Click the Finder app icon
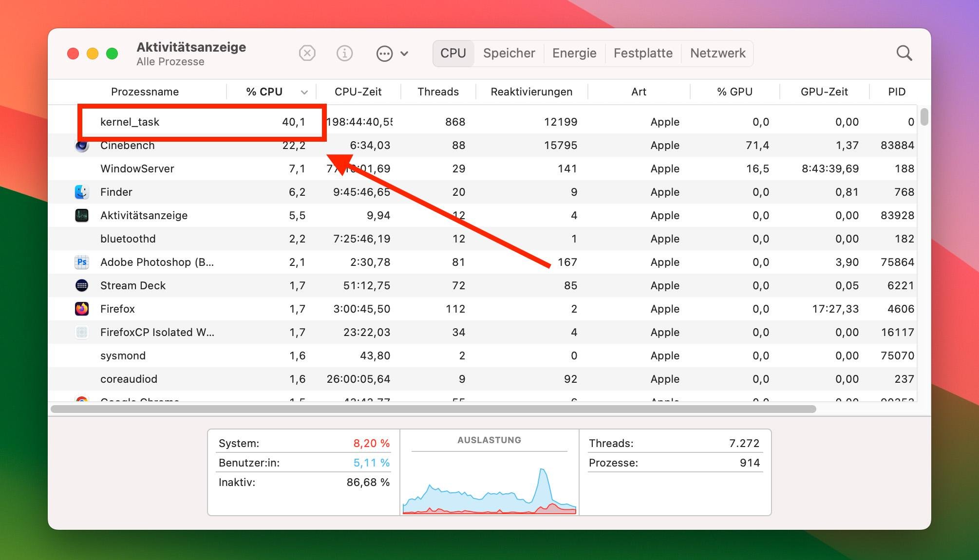Viewport: 979px width, 560px height. point(82,192)
